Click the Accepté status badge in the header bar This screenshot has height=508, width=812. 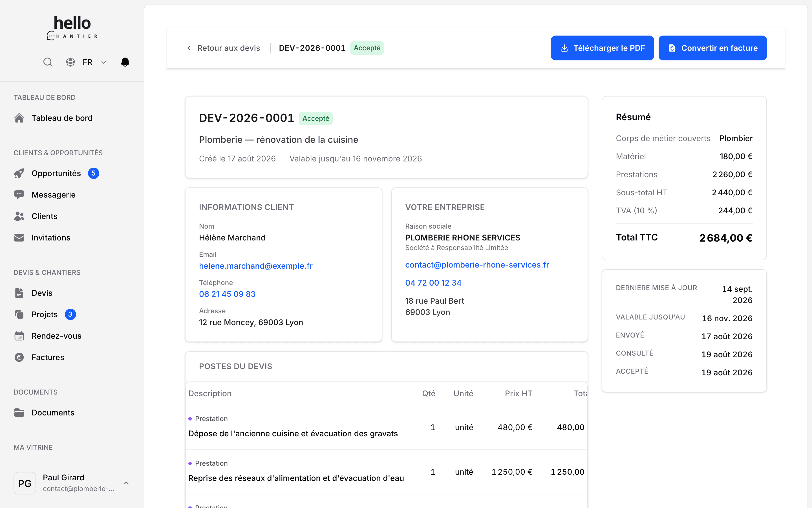(x=367, y=48)
